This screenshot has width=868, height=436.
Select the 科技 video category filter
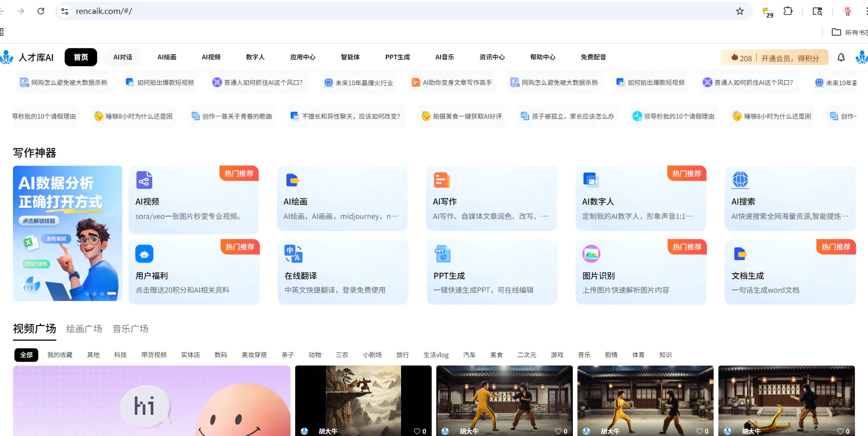[120, 355]
